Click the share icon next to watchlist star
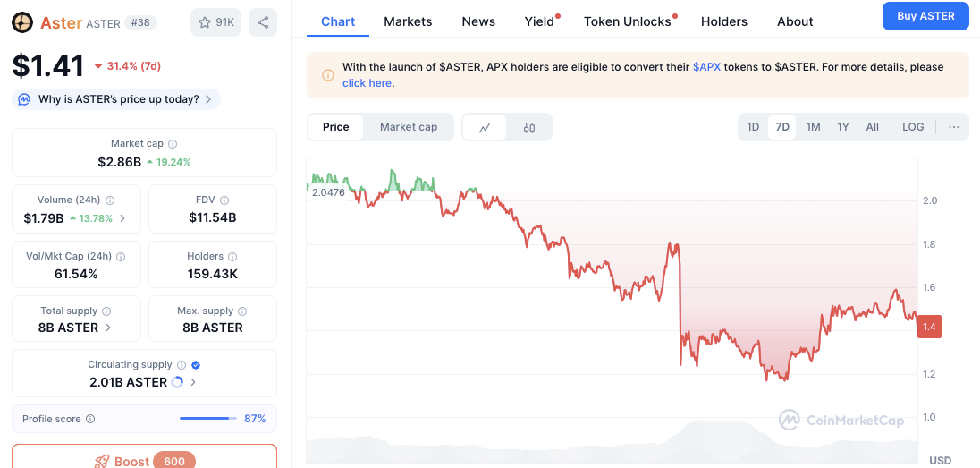The image size is (980, 468). coord(262,22)
